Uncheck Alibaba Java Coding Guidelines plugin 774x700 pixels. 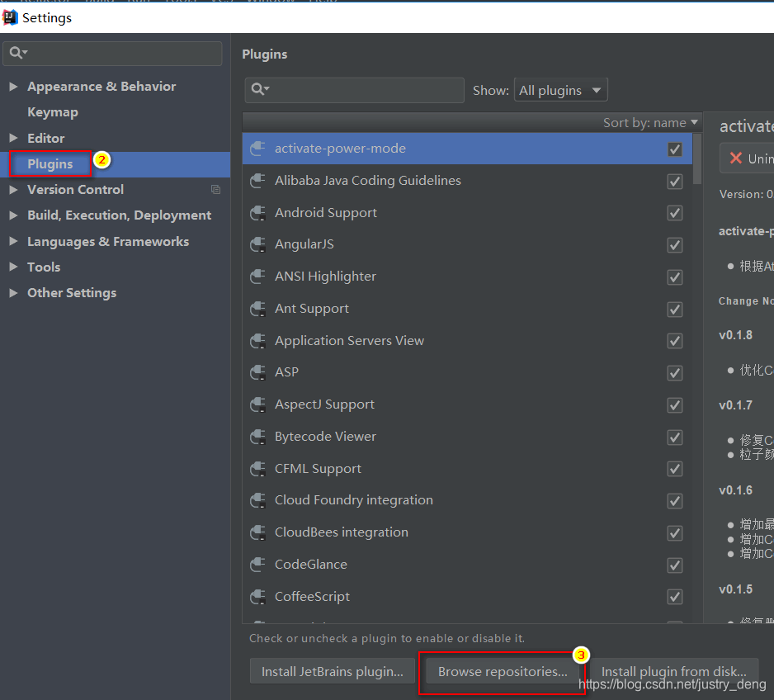pos(675,181)
